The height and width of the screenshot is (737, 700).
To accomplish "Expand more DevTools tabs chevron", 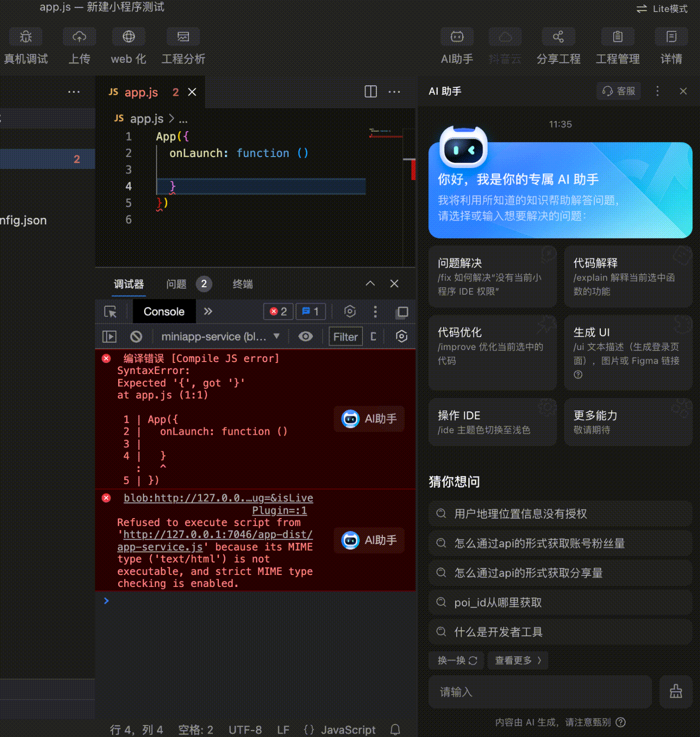I will (208, 312).
